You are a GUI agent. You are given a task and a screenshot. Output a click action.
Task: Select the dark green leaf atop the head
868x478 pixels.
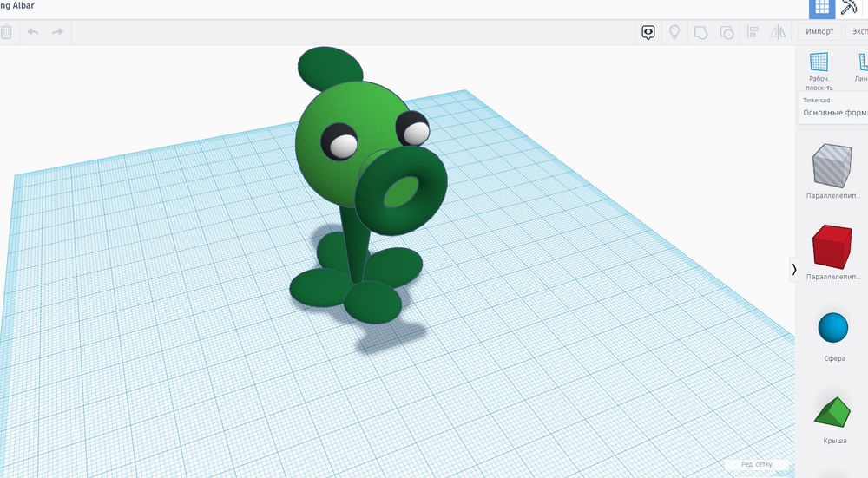pyautogui.click(x=329, y=67)
